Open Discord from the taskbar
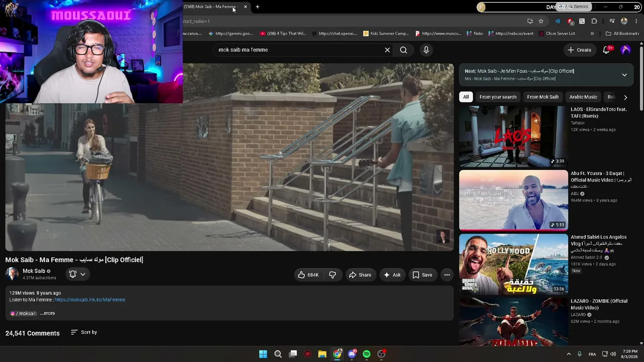The image size is (644, 362). pos(352,354)
